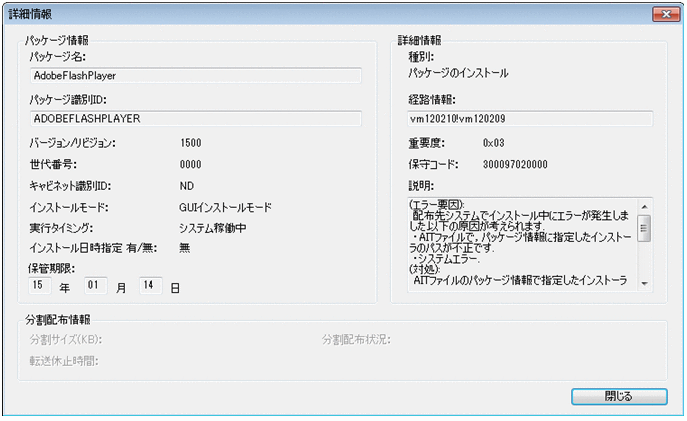
Task: Click the 保管期限 month field 01
Action: pyautogui.click(x=96, y=285)
